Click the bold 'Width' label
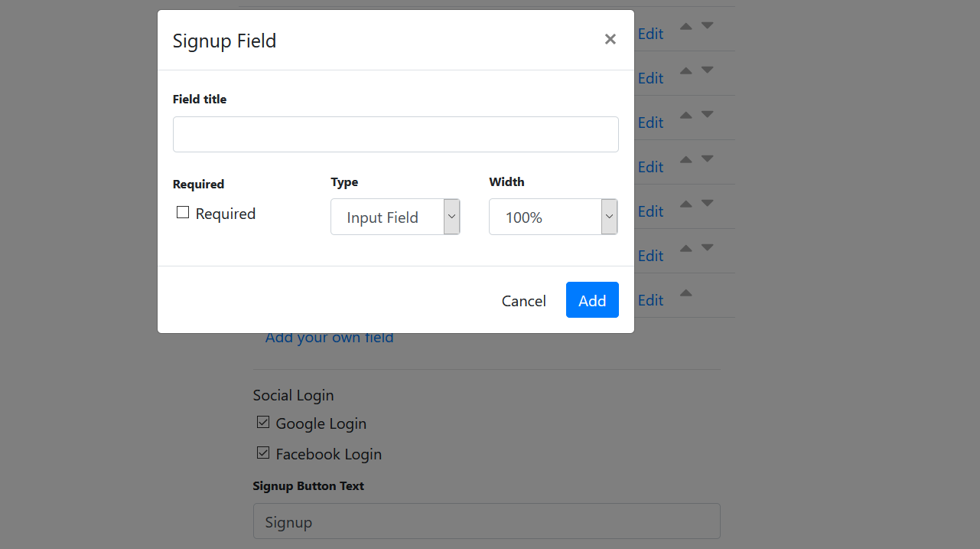Viewport: 980px width, 549px height. [x=506, y=181]
